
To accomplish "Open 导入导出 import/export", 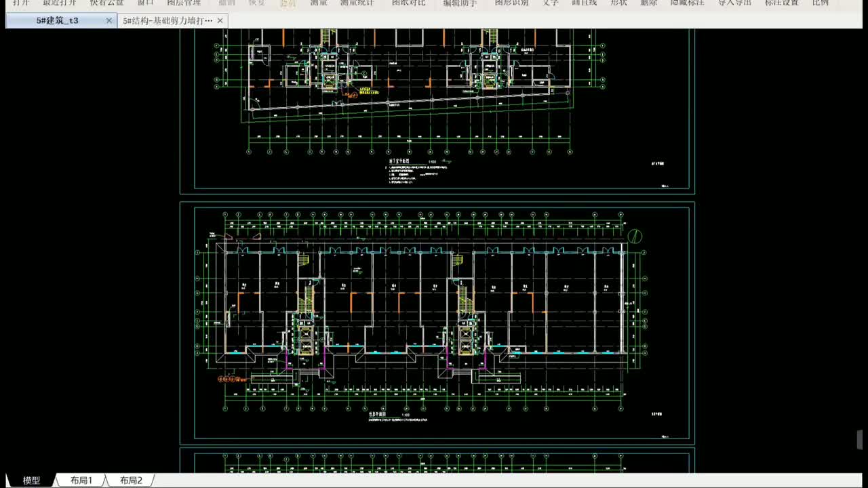I will [735, 3].
